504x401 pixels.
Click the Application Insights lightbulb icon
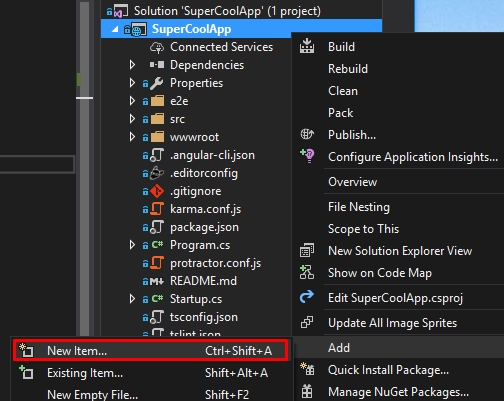[x=307, y=156]
